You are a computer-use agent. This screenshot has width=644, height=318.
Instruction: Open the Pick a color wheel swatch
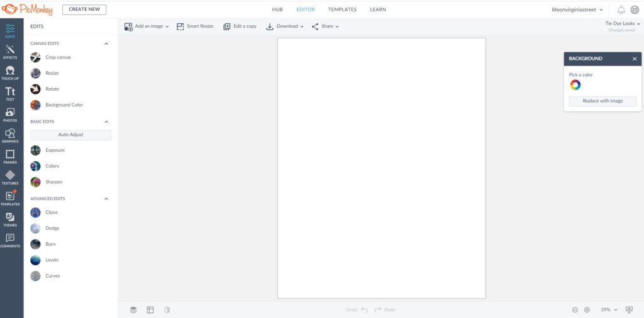(x=575, y=85)
